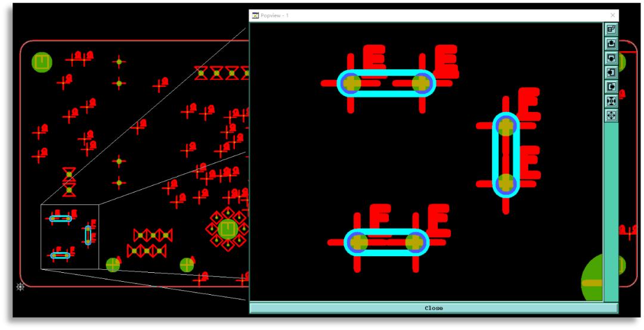The height and width of the screenshot is (330, 644).
Task: Click the Popview - 1 title text
Action: (x=275, y=15)
